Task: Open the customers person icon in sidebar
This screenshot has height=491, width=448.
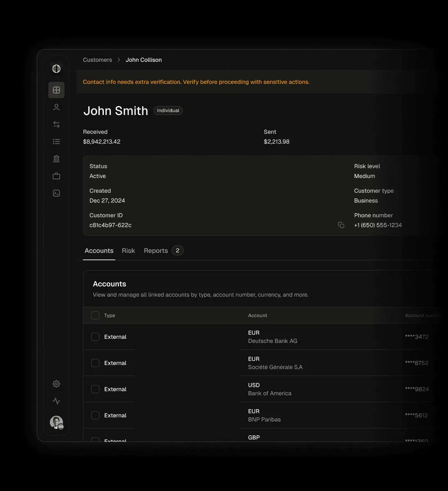Action: pyautogui.click(x=56, y=107)
